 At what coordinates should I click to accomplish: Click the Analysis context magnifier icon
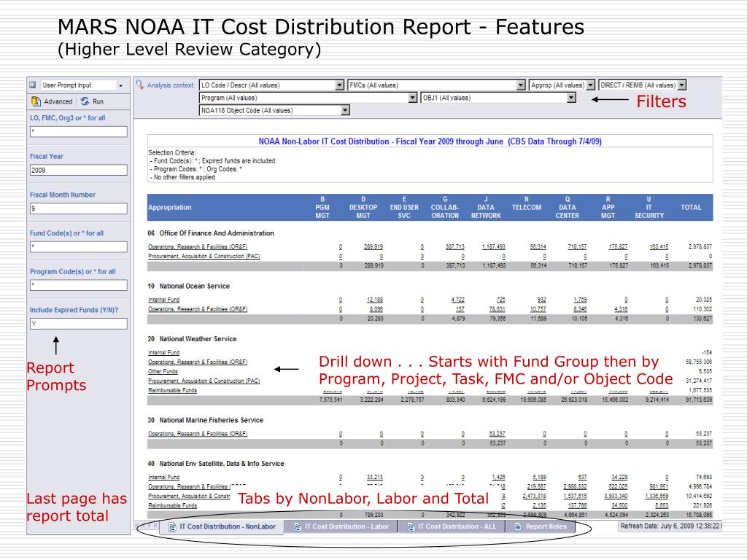139,85
